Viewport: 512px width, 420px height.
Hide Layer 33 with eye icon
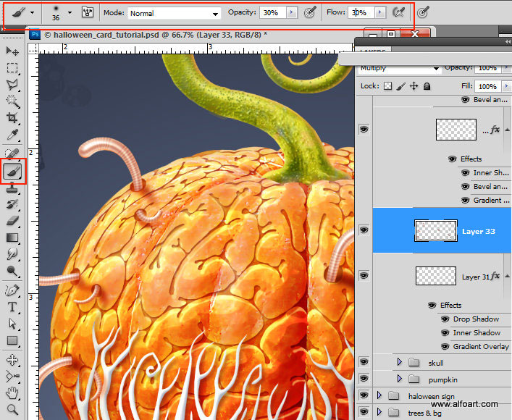pyautogui.click(x=364, y=230)
